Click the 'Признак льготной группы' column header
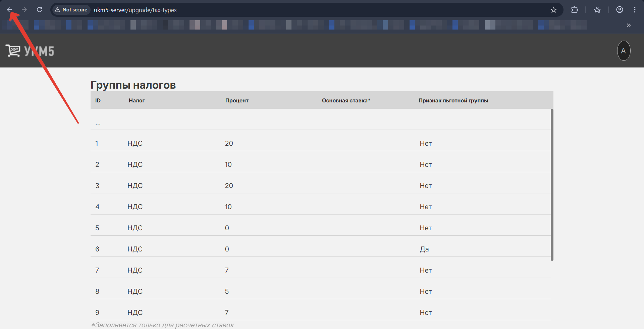This screenshot has height=329, width=644. tap(453, 100)
